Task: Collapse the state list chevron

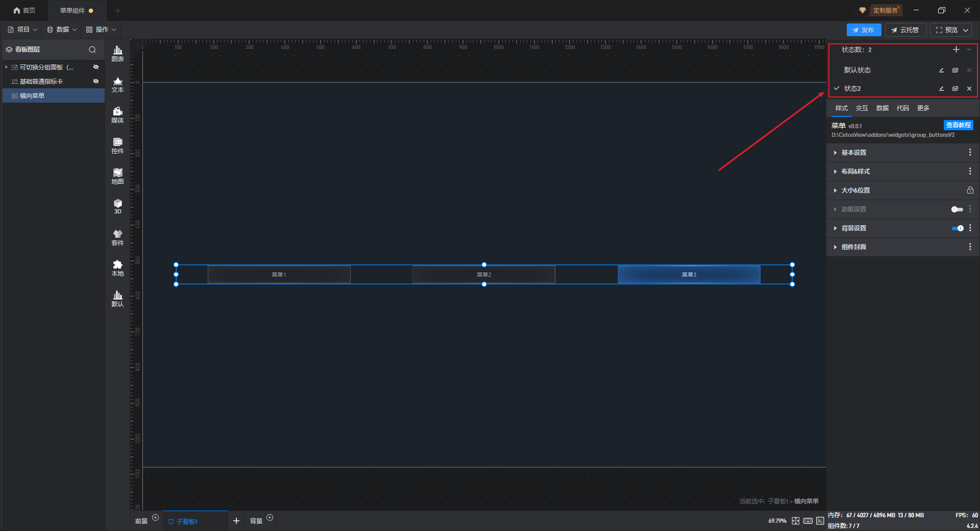Action: pos(969,50)
